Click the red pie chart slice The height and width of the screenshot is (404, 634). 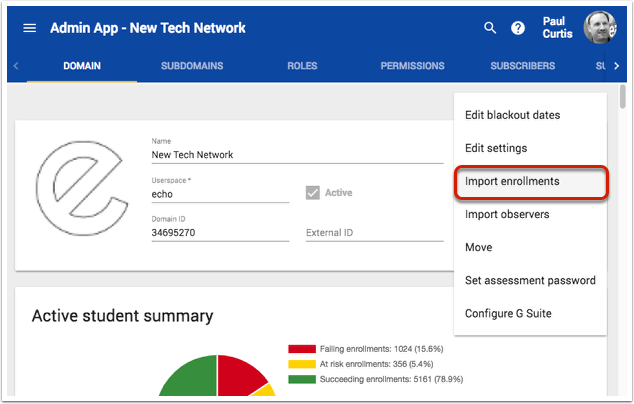coord(237,376)
